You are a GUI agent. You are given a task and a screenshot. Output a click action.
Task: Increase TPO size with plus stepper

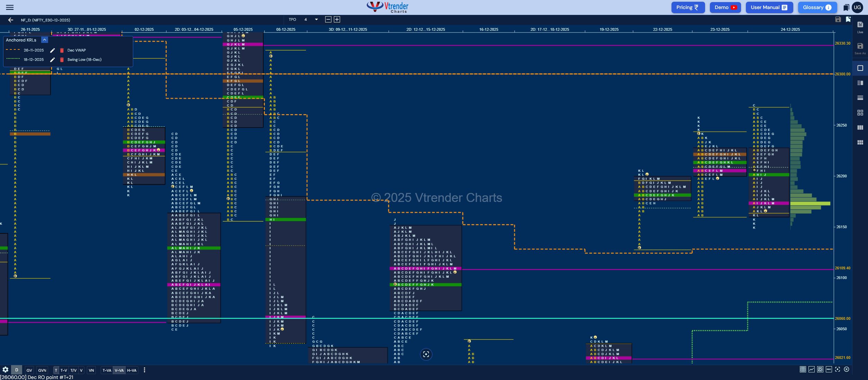(x=336, y=19)
